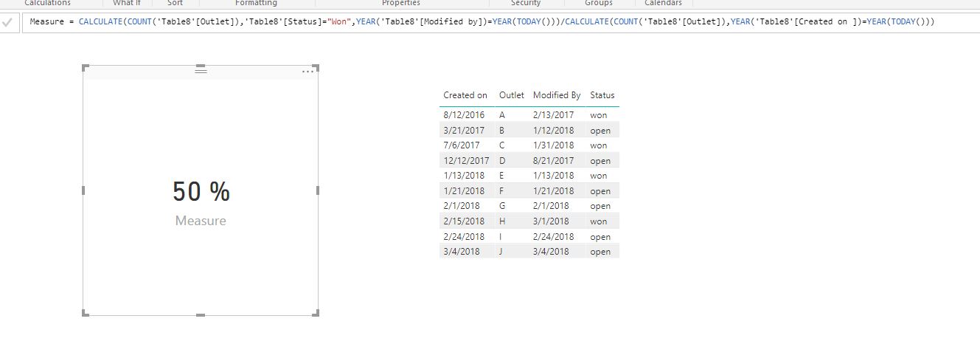Click the Status cell in row A
This screenshot has width=980, height=358.
[x=599, y=115]
